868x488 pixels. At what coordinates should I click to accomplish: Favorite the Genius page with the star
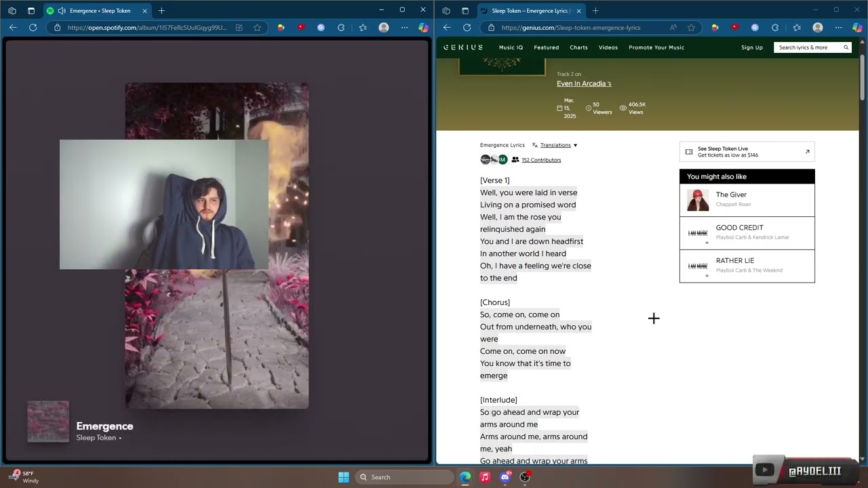click(x=691, y=28)
